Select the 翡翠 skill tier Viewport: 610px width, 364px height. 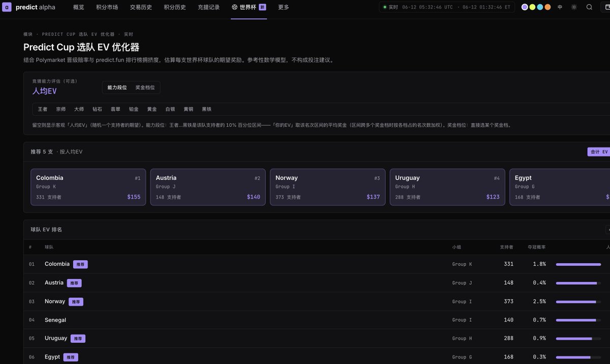[115, 109]
